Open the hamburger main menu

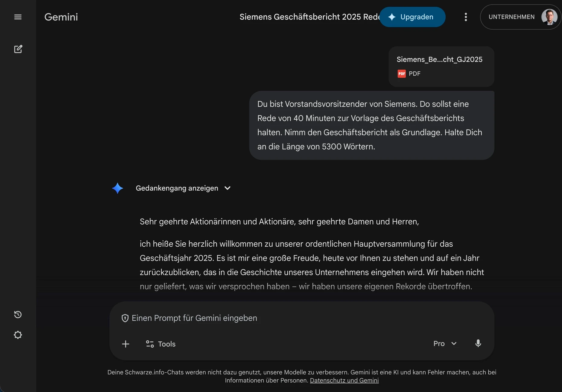(x=18, y=17)
